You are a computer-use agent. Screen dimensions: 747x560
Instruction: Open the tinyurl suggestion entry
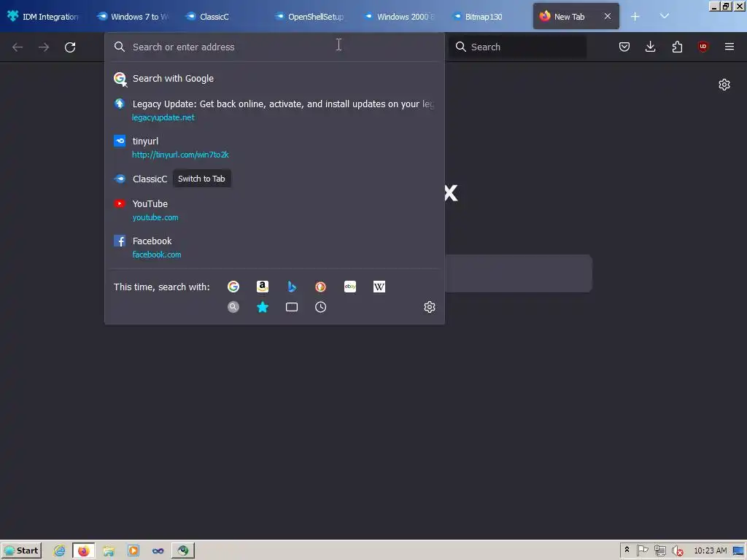click(274, 147)
